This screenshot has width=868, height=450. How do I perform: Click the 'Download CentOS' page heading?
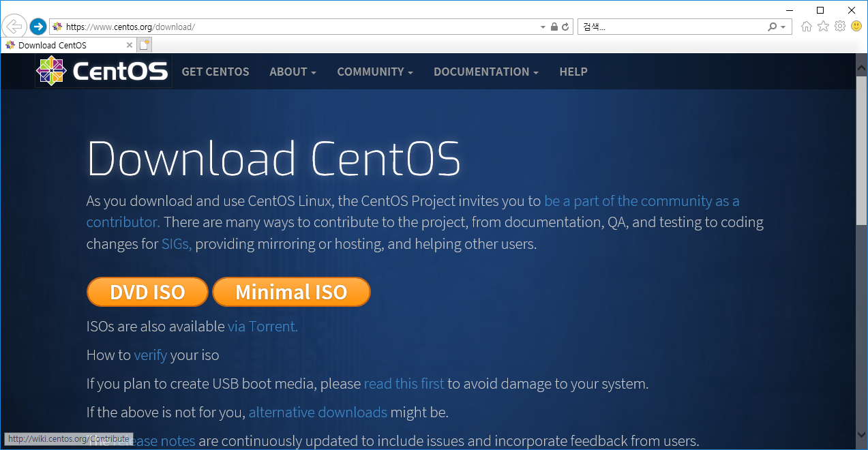273,159
